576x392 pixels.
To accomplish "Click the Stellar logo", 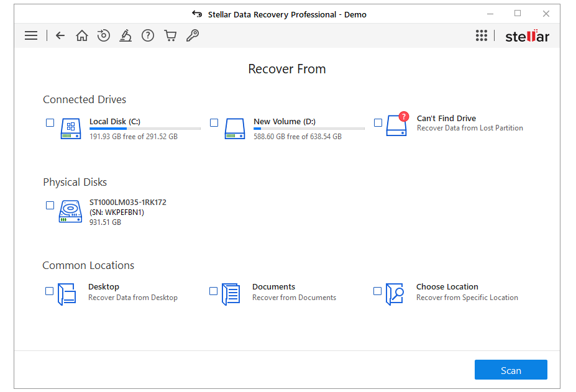I will pyautogui.click(x=527, y=36).
